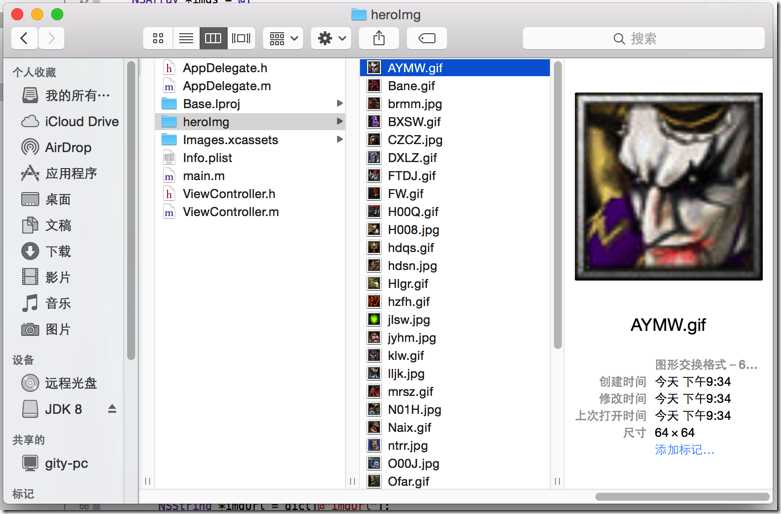The height and width of the screenshot is (514, 781).
Task: Open 桌面 in the sidebar
Action: pyautogui.click(x=46, y=199)
